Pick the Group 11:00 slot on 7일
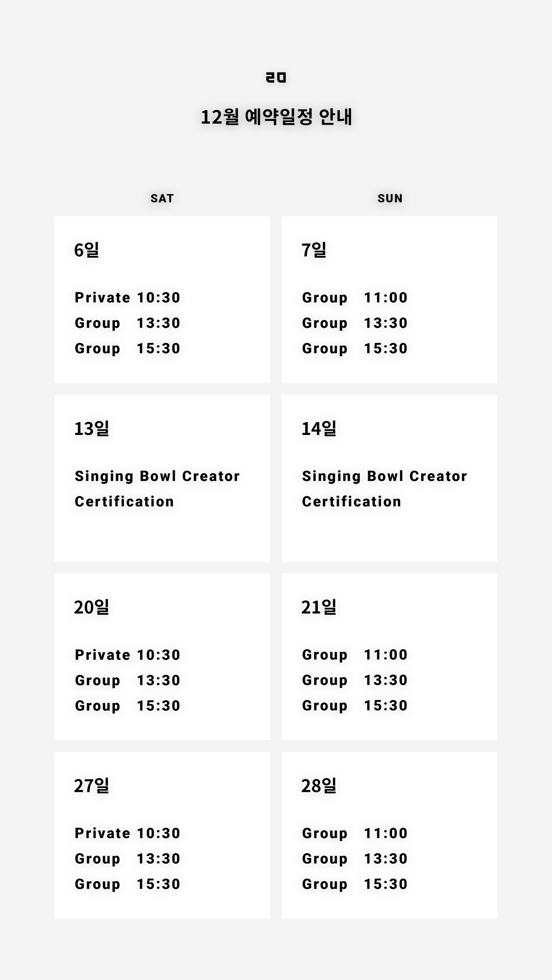 [354, 298]
